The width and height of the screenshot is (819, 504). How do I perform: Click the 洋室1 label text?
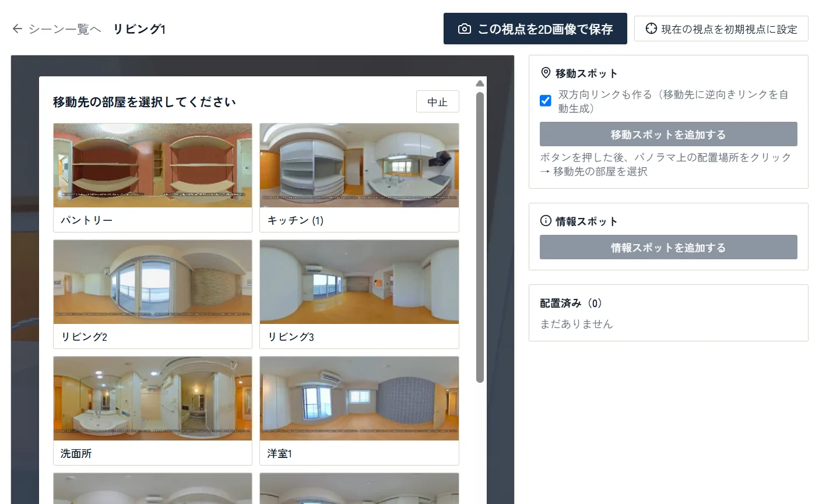click(x=279, y=453)
